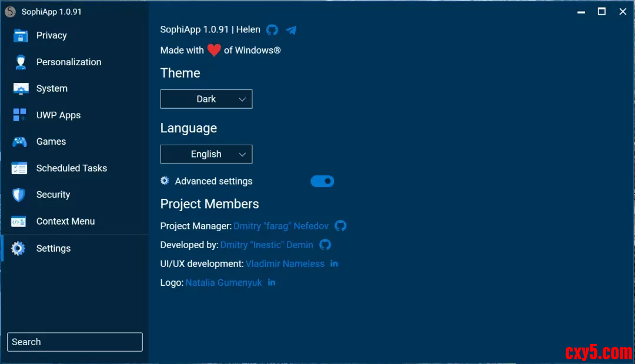
Task: Switch to the Context Menu section
Action: point(65,222)
